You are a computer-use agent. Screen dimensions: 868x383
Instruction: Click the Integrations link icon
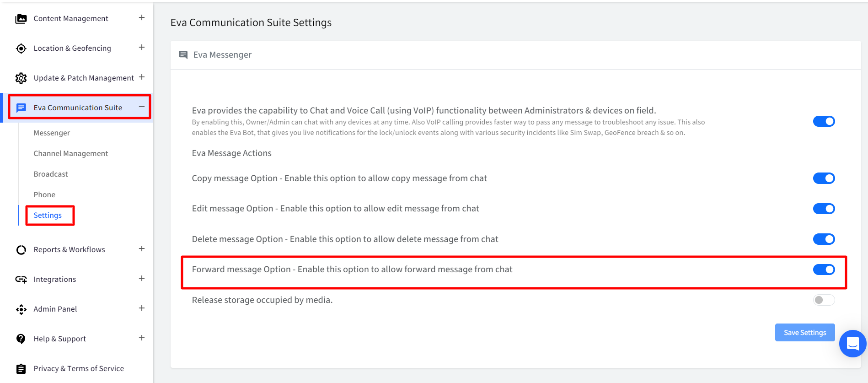click(x=21, y=280)
